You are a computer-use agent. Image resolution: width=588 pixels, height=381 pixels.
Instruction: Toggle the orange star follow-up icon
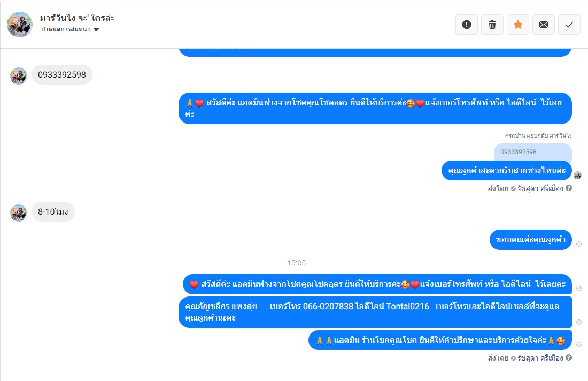click(x=518, y=25)
